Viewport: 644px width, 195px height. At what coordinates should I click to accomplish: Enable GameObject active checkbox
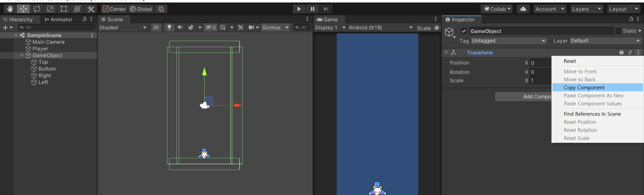pyautogui.click(x=464, y=31)
